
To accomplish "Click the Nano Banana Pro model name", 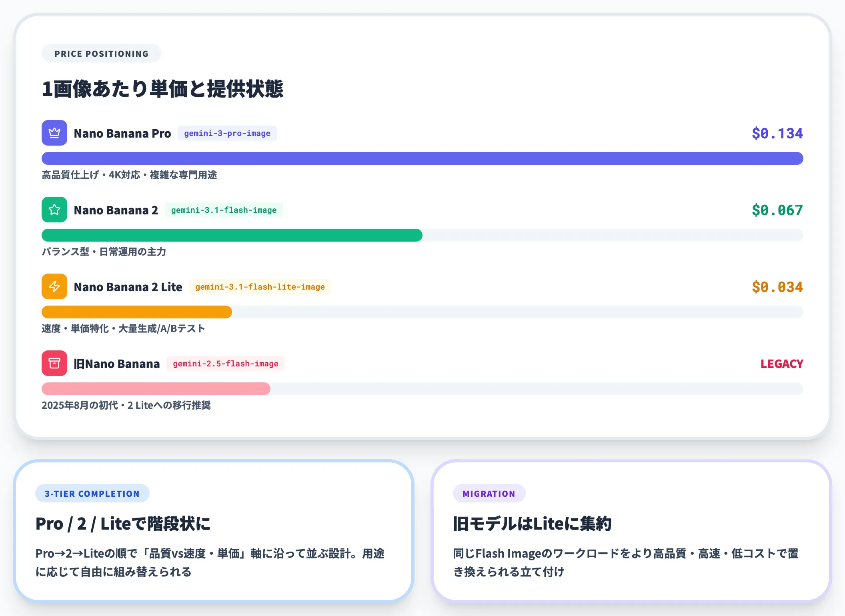I will [122, 133].
